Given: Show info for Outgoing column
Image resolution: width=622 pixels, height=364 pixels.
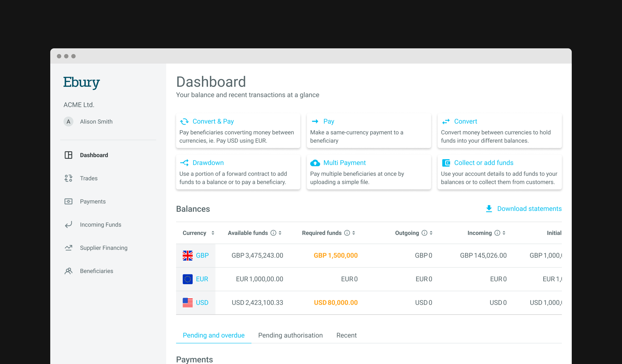Looking at the screenshot, I should (x=424, y=233).
